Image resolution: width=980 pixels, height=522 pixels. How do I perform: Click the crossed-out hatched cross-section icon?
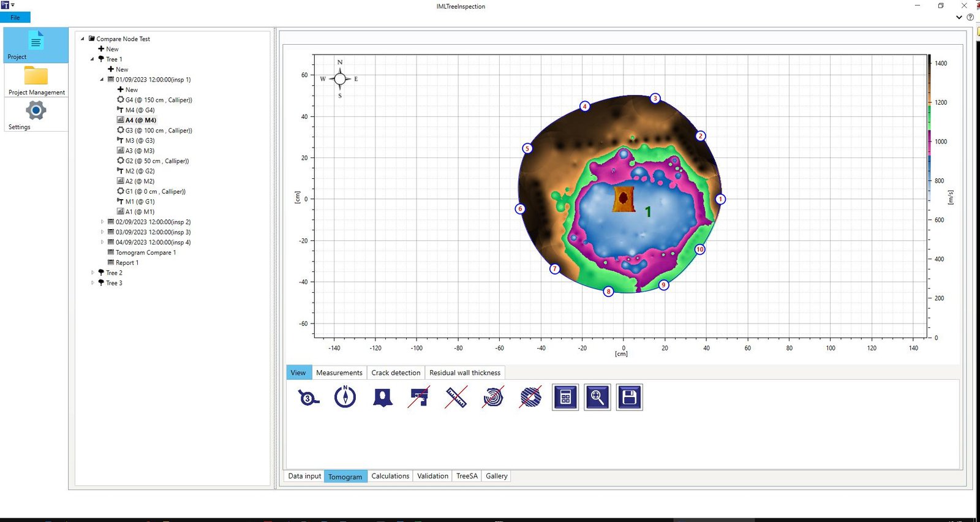pos(530,397)
